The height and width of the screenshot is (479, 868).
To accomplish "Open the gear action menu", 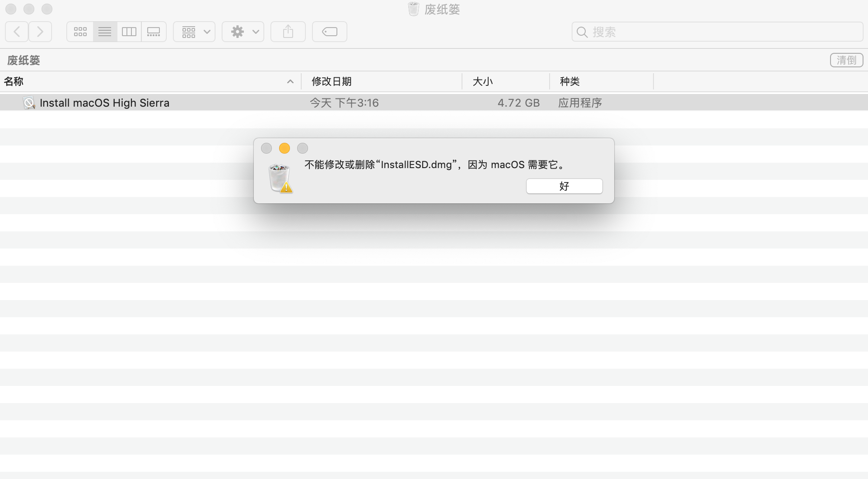I will [243, 32].
